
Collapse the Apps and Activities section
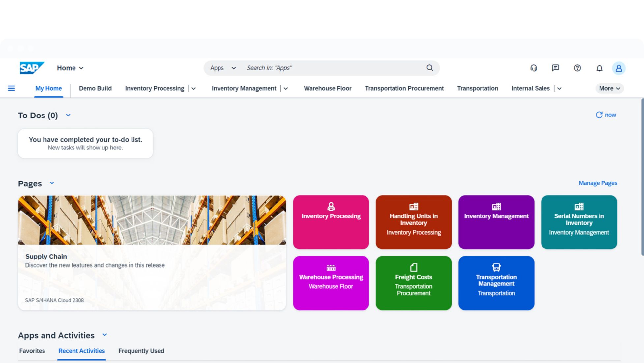point(105,335)
